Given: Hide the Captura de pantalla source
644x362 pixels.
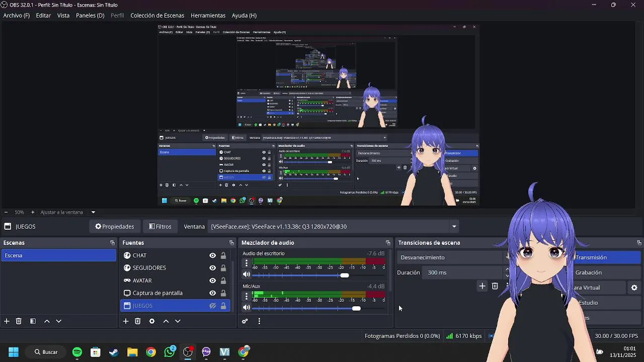Looking at the screenshot, I should tap(213, 293).
